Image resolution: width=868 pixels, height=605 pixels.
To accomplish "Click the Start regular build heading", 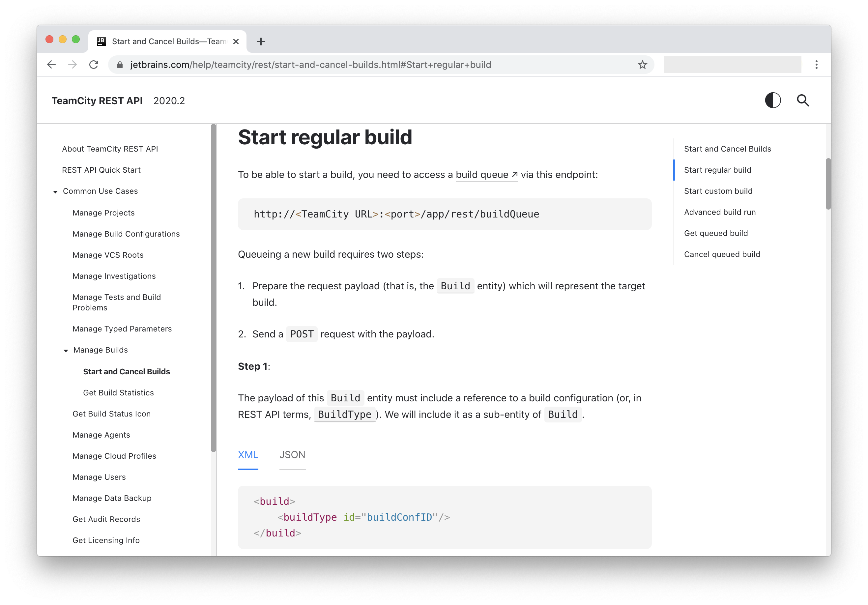I will coord(325,137).
